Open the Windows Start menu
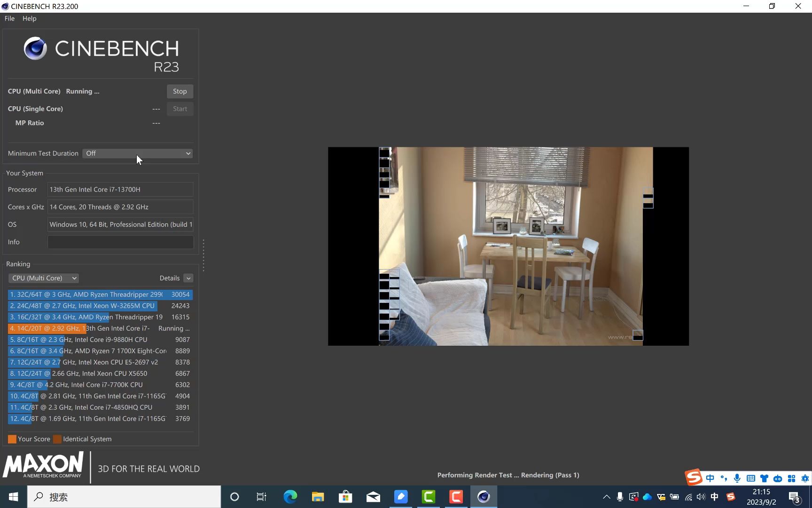Image resolution: width=812 pixels, height=508 pixels. click(x=13, y=497)
